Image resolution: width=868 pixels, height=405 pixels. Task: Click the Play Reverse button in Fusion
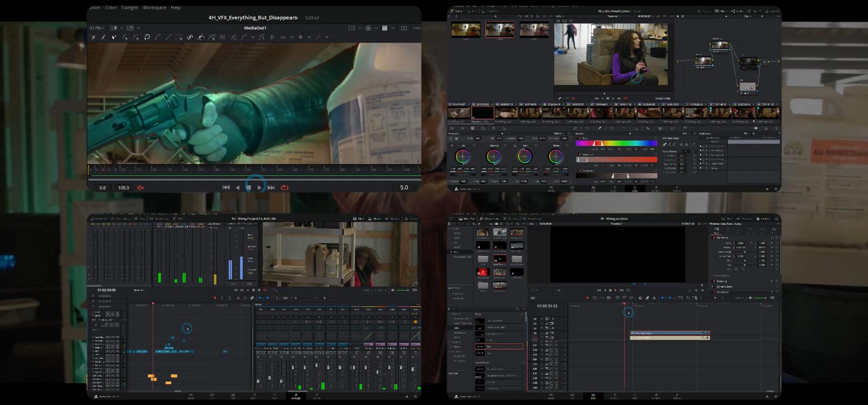point(238,188)
